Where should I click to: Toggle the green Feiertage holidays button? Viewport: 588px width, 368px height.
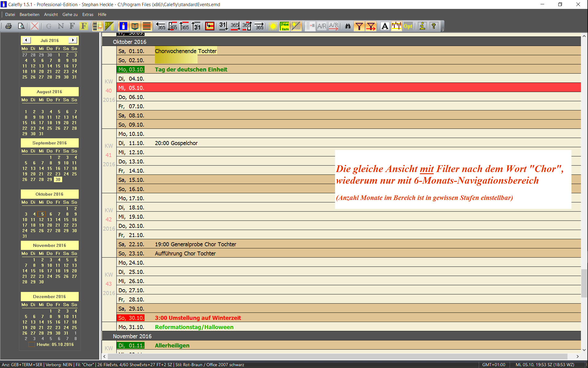tap(285, 26)
